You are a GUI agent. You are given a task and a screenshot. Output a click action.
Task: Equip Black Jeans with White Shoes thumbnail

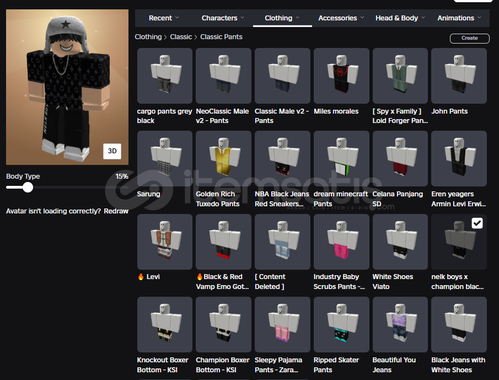click(459, 325)
